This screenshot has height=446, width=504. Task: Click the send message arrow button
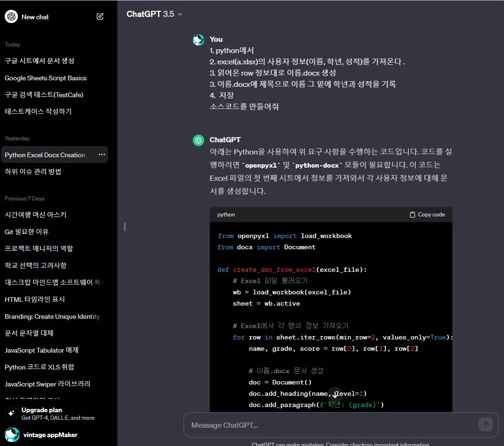coord(485,424)
